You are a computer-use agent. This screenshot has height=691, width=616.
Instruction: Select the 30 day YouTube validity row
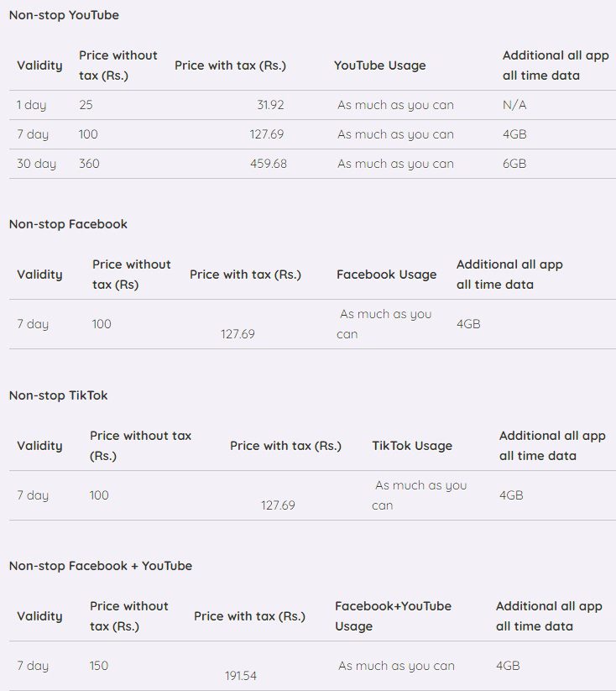pyautogui.click(x=312, y=164)
